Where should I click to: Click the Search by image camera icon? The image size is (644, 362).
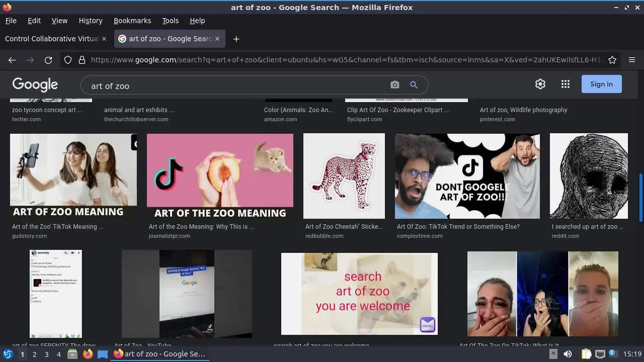click(395, 85)
